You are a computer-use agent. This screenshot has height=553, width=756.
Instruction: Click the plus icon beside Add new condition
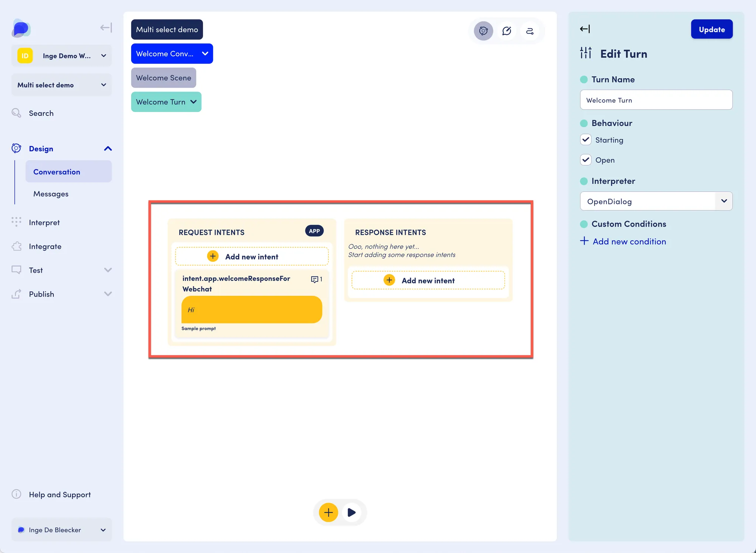click(x=584, y=241)
